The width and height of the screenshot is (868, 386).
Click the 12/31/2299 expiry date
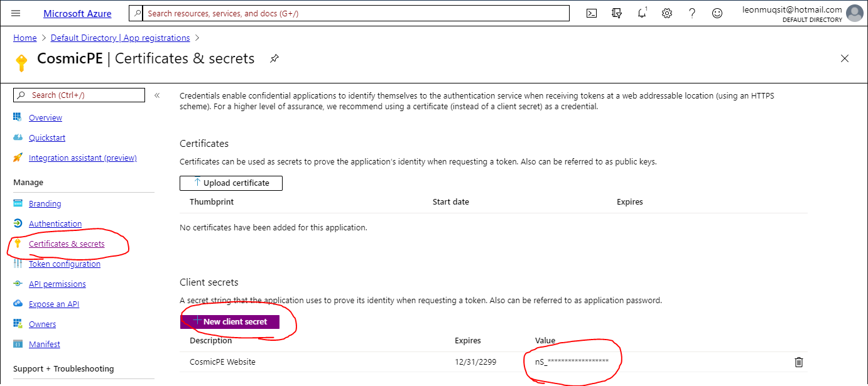475,362
